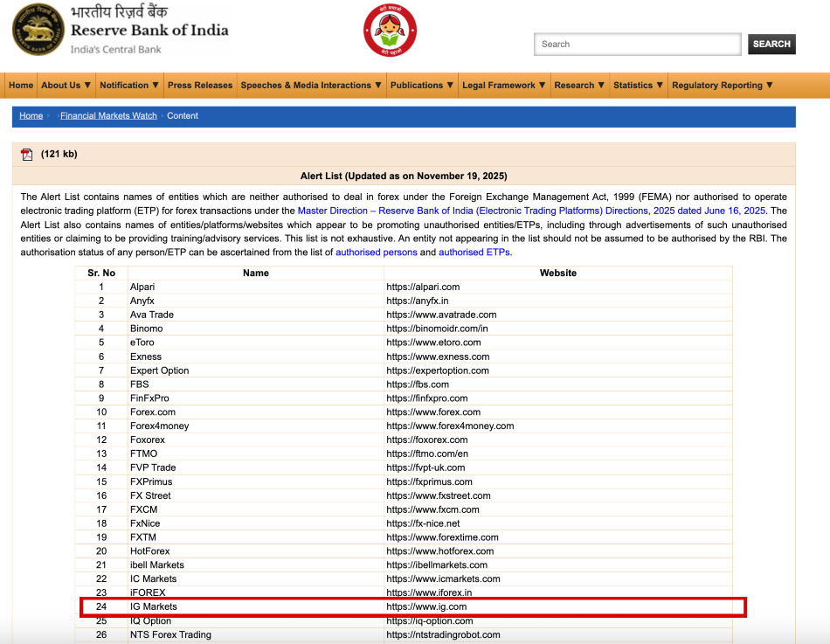830x644 pixels.
Task: Expand the Publications dropdown menu
Action: pyautogui.click(x=421, y=86)
